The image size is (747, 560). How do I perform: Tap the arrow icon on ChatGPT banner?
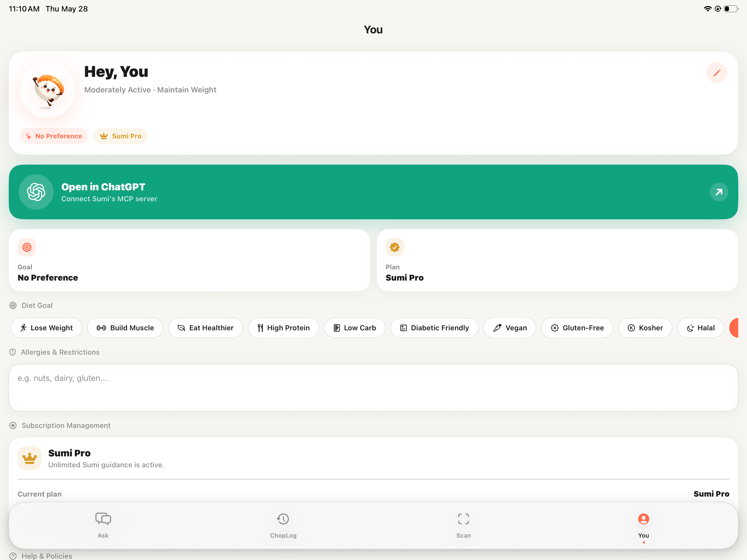(719, 192)
